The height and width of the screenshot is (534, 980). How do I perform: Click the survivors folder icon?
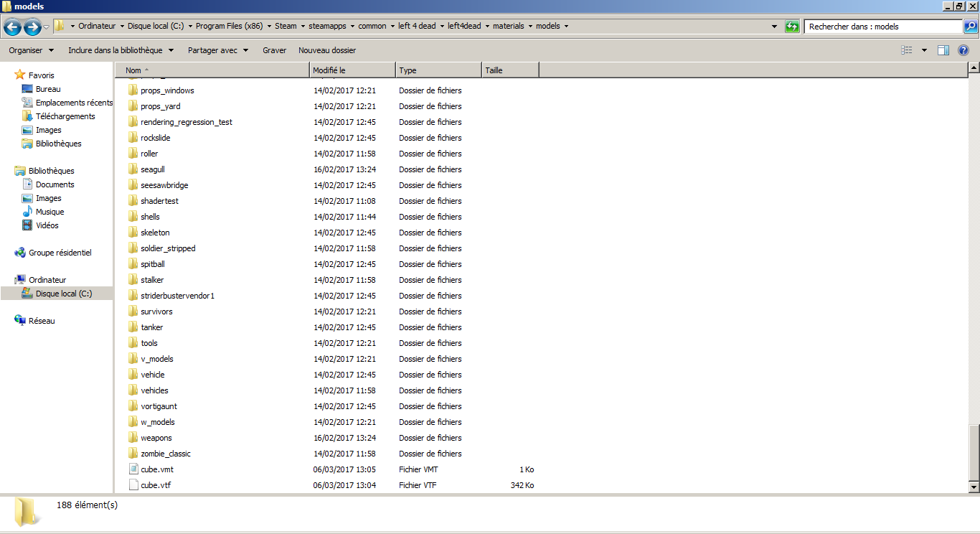click(x=133, y=311)
